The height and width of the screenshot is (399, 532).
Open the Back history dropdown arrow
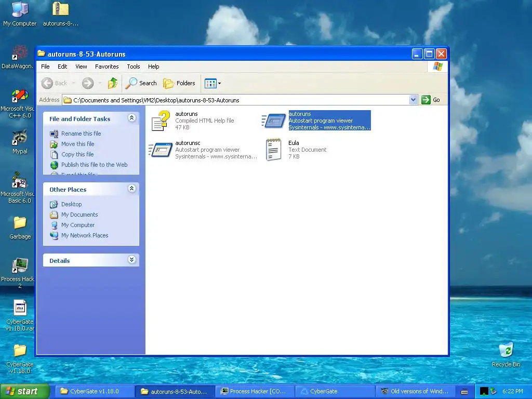(73, 83)
